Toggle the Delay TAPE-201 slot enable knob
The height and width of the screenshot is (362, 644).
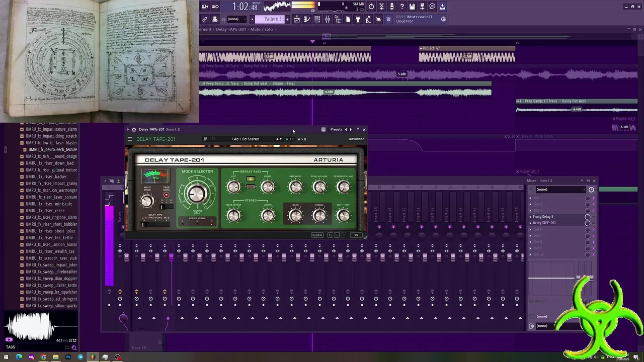pos(587,223)
